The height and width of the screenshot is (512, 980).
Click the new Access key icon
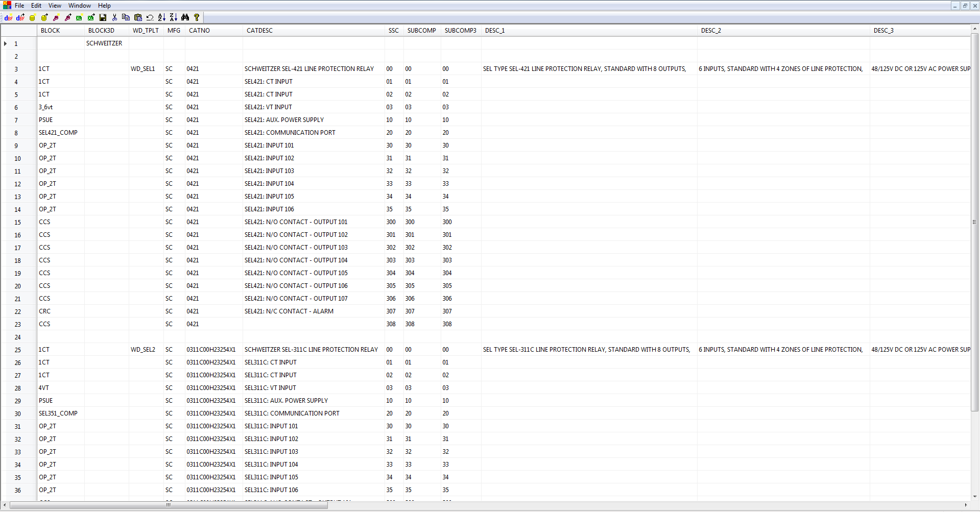pos(56,17)
